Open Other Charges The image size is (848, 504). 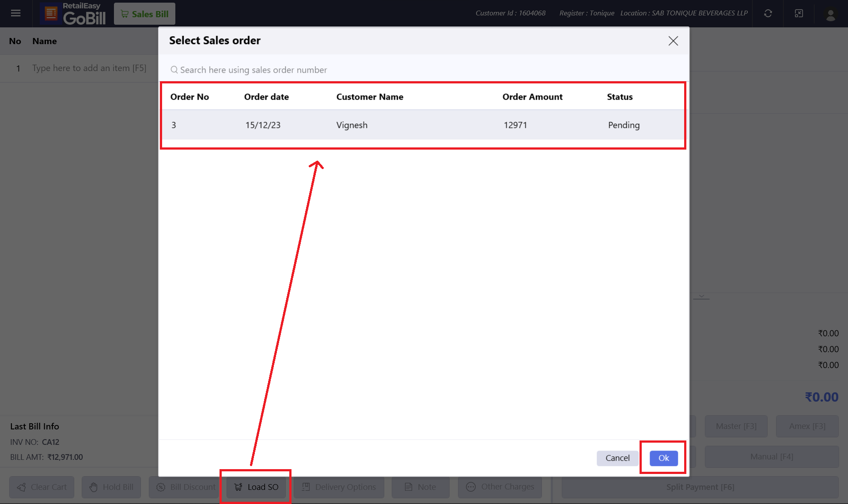(500, 487)
